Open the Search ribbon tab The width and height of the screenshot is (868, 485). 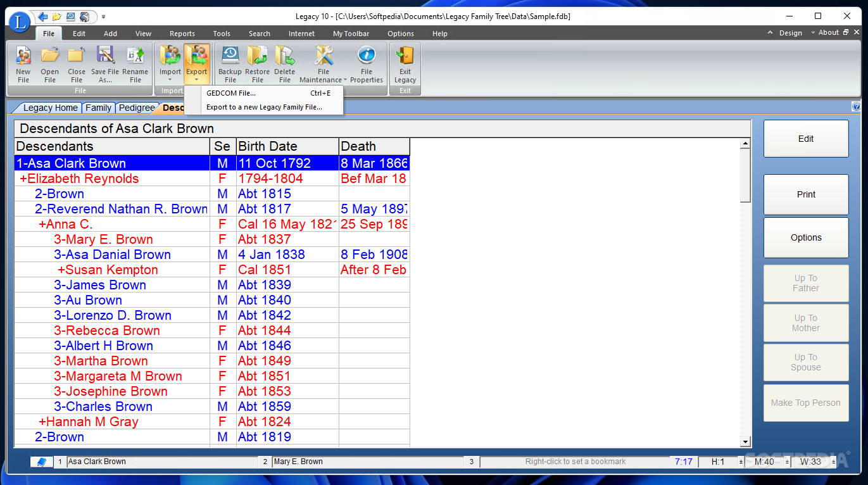pos(260,34)
